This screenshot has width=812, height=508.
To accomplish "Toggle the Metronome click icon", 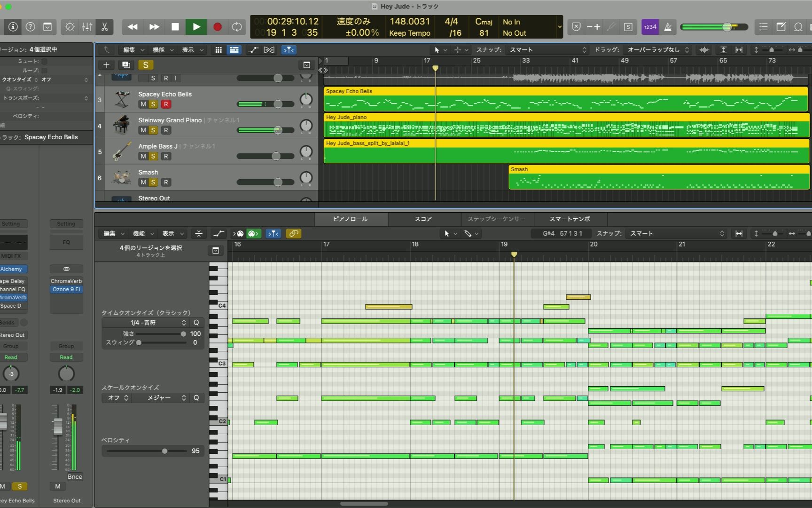I will click(x=668, y=27).
